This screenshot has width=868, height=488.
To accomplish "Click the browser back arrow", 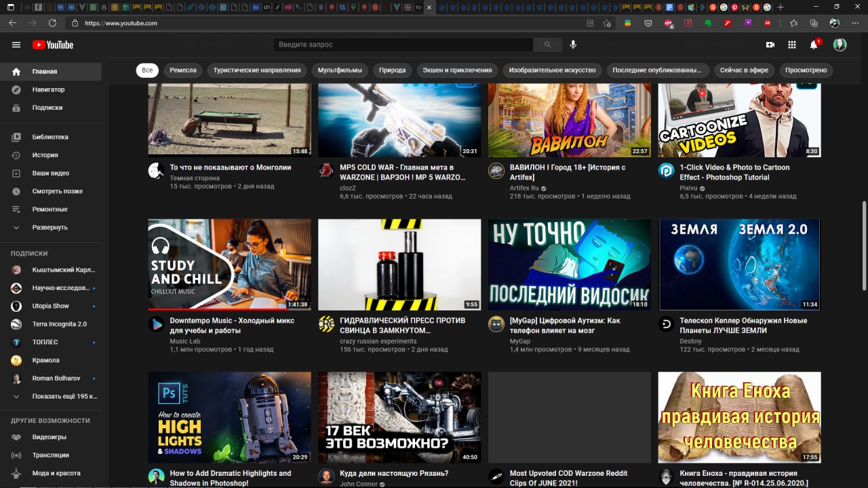I will point(12,23).
